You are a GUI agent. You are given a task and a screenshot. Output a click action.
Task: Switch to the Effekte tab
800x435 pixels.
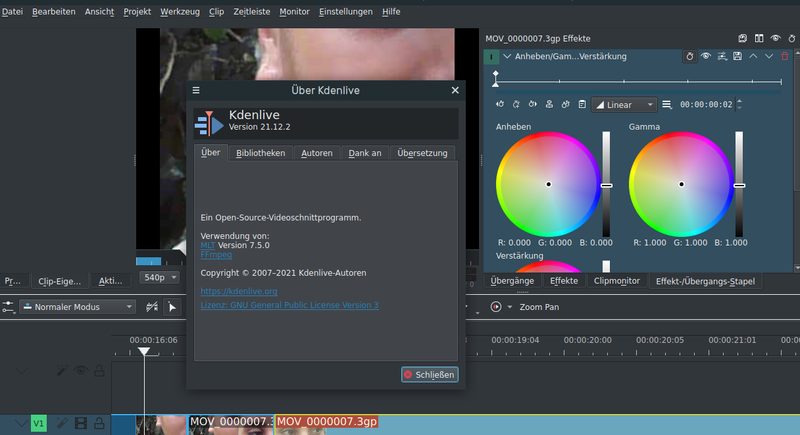[x=564, y=281]
